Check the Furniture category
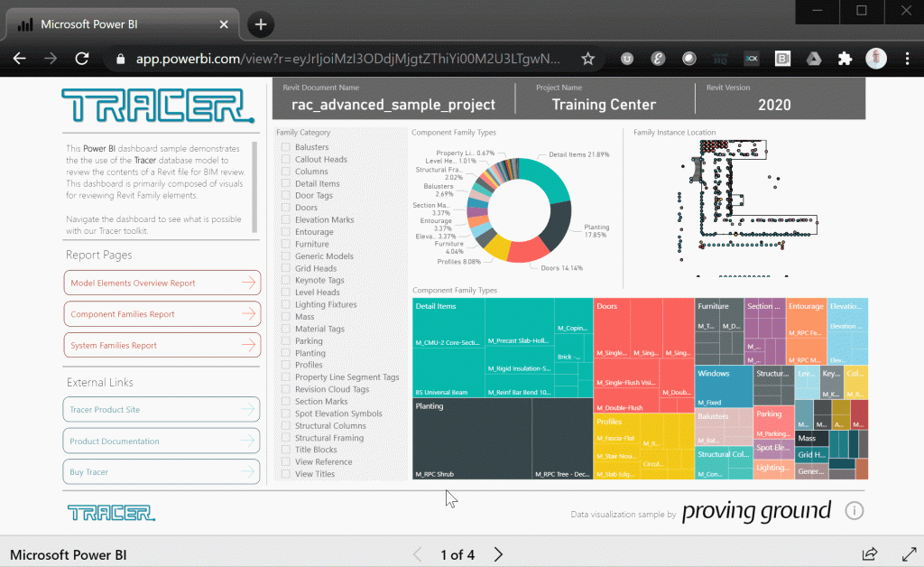This screenshot has width=924, height=567. [x=286, y=244]
